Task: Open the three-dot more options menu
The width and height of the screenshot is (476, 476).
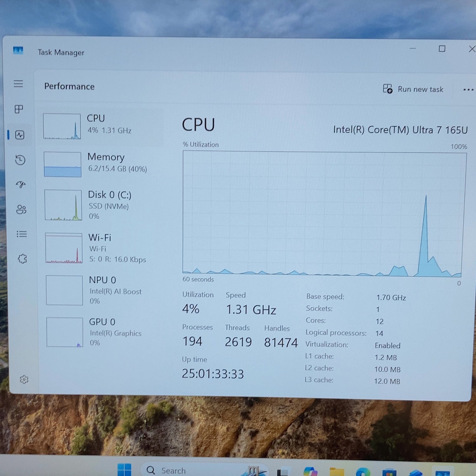Action: (468, 90)
